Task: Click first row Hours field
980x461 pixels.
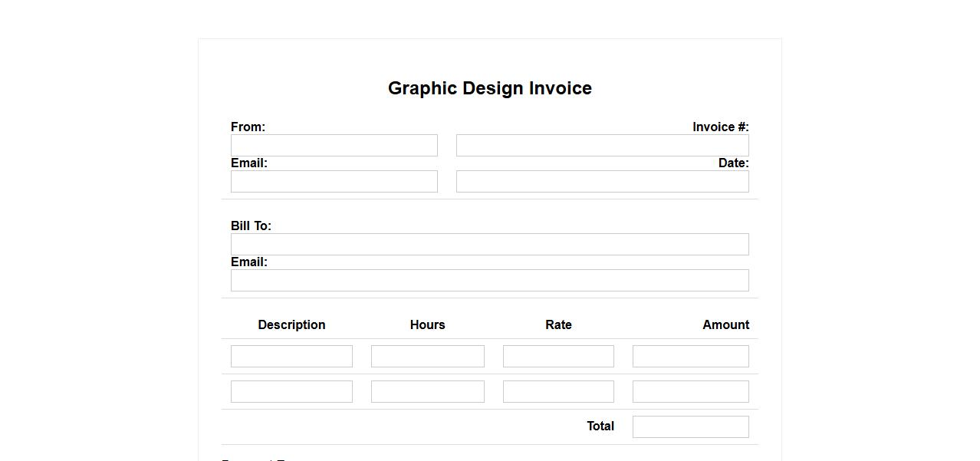Action: coord(427,356)
